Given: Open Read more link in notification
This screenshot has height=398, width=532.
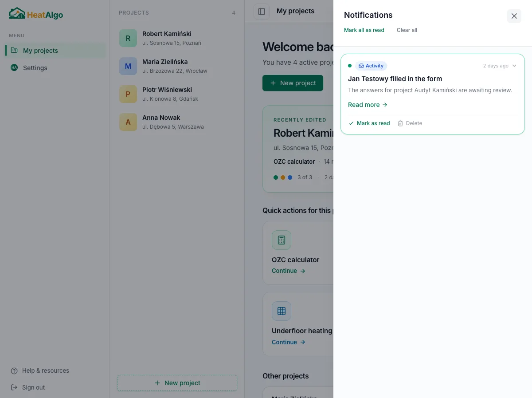Looking at the screenshot, I should tap(368, 105).
